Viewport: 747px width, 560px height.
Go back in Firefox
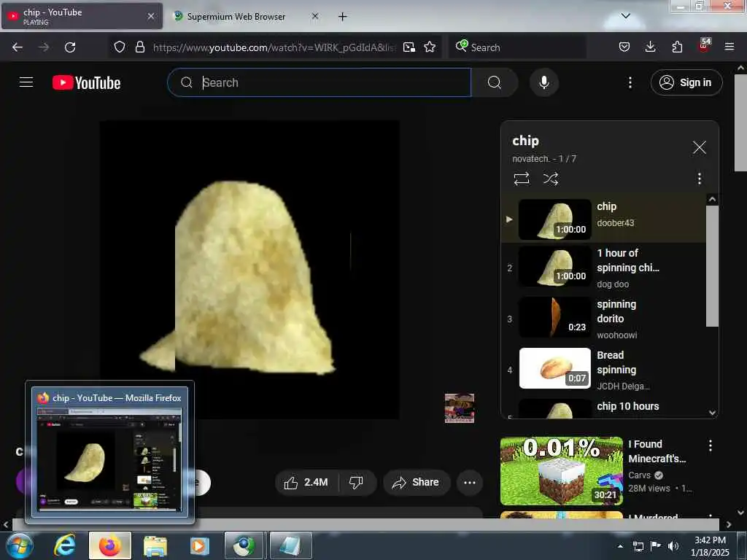pos(18,47)
